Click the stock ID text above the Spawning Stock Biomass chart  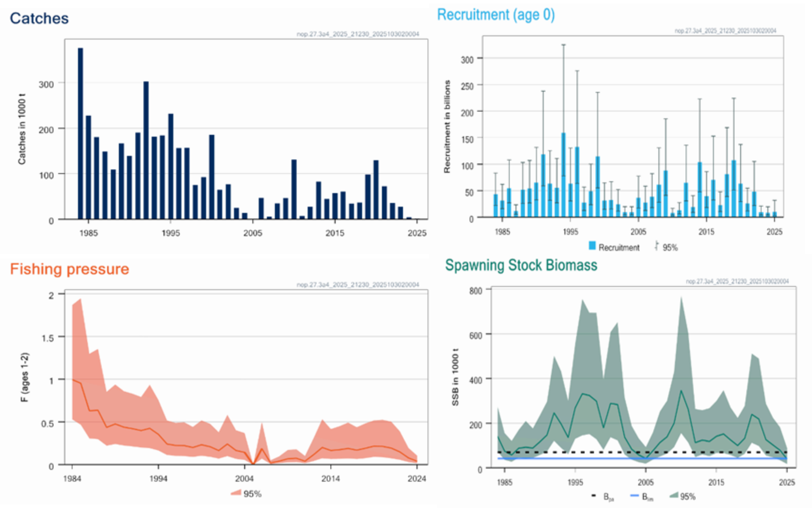tap(737, 281)
